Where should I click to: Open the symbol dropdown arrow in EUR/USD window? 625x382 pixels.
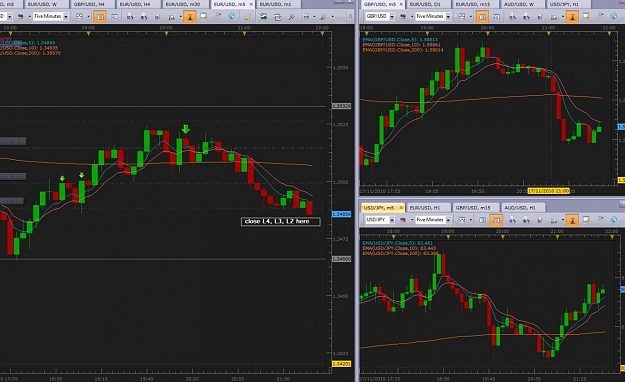click(x=10, y=16)
